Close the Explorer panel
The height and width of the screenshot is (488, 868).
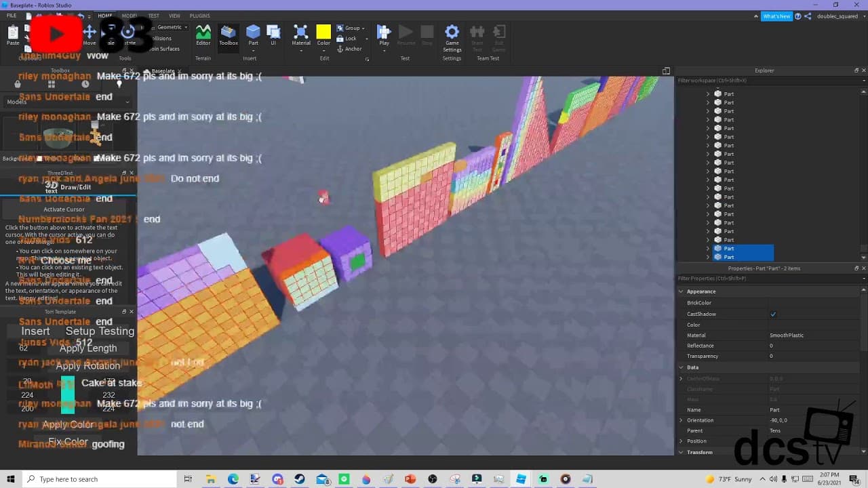coord(863,70)
